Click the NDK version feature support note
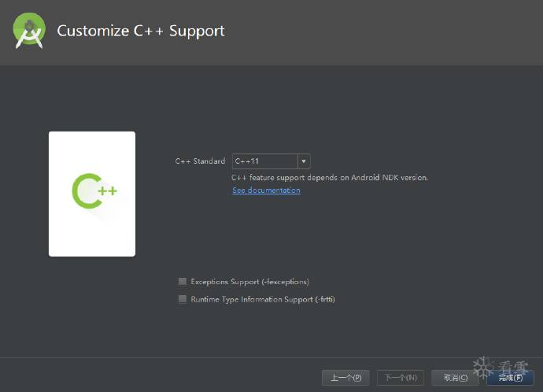The image size is (543, 392). click(x=330, y=177)
